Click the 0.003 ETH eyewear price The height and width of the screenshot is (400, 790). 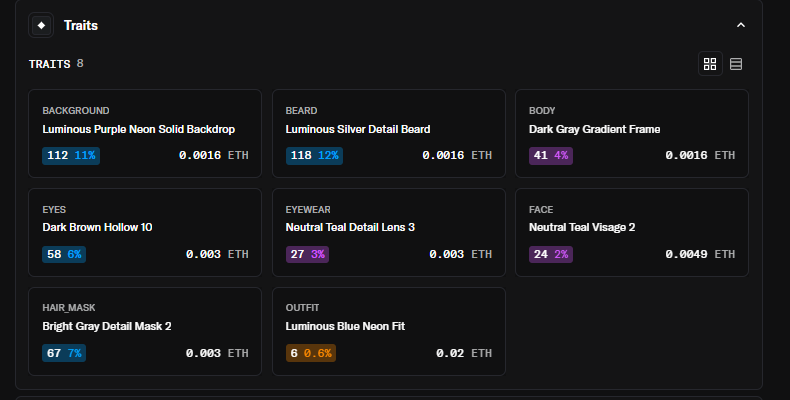click(460, 254)
